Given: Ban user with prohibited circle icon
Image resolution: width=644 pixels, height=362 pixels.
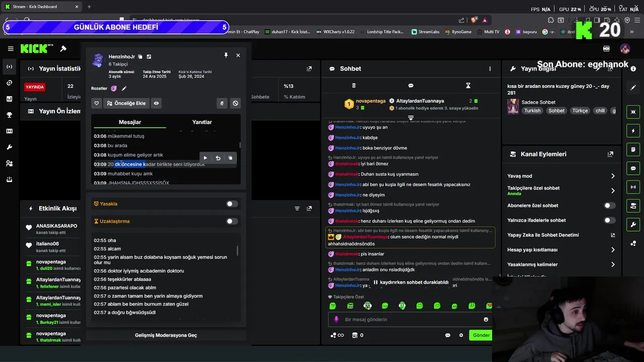Looking at the screenshot, I should pyautogui.click(x=235, y=103).
